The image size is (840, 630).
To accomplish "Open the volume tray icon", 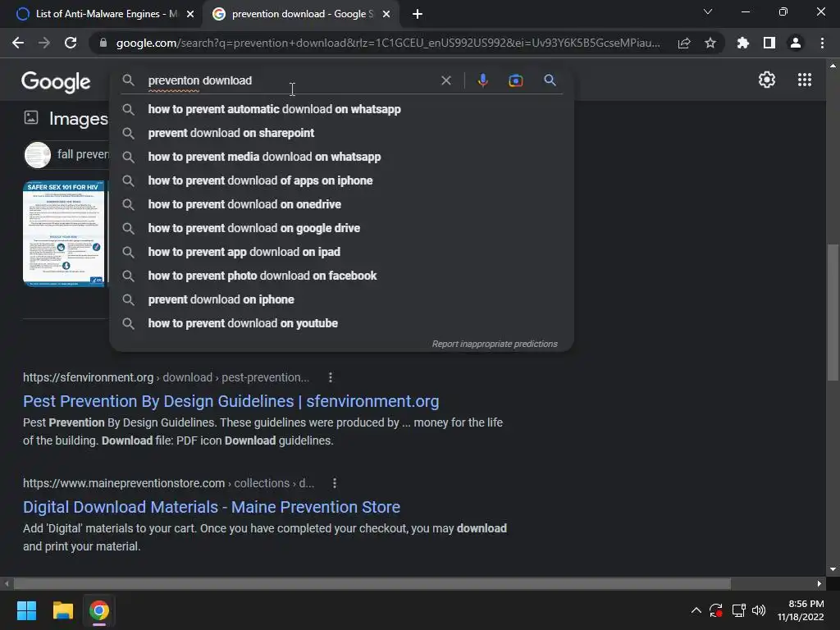I will tap(759, 610).
